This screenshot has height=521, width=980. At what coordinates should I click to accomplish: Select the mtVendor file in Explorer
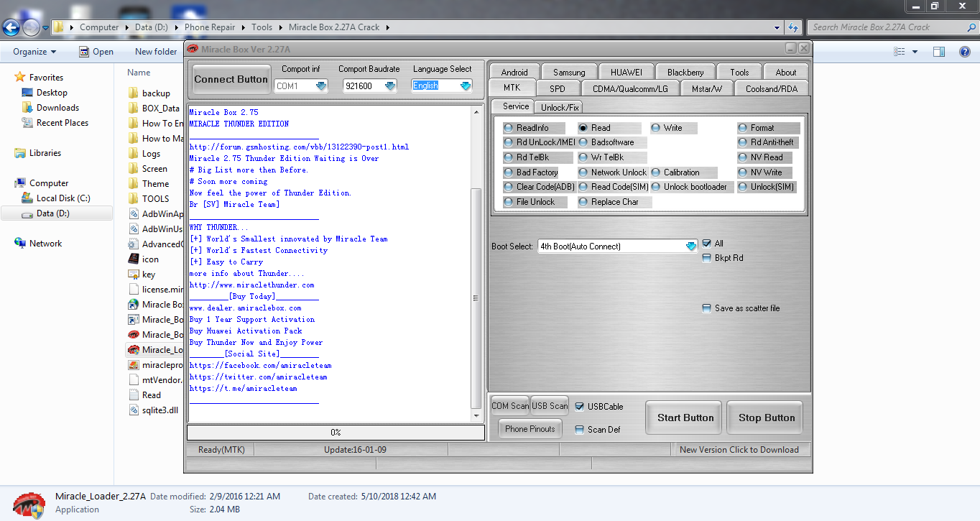(154, 380)
